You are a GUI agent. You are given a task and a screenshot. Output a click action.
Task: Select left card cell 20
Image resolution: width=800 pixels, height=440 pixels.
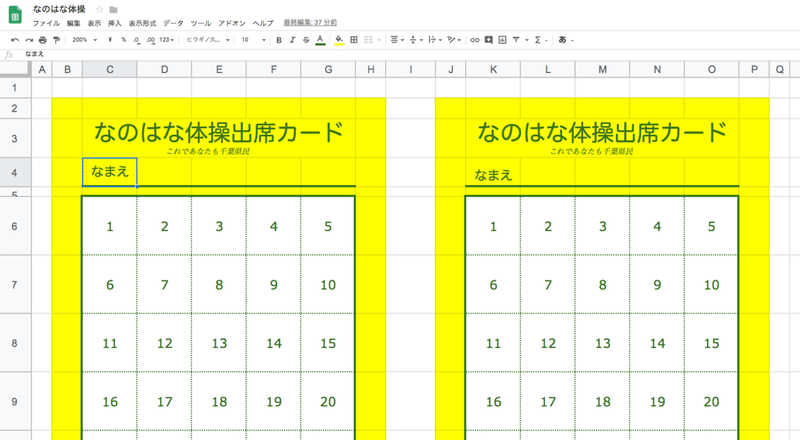pyautogui.click(x=328, y=402)
